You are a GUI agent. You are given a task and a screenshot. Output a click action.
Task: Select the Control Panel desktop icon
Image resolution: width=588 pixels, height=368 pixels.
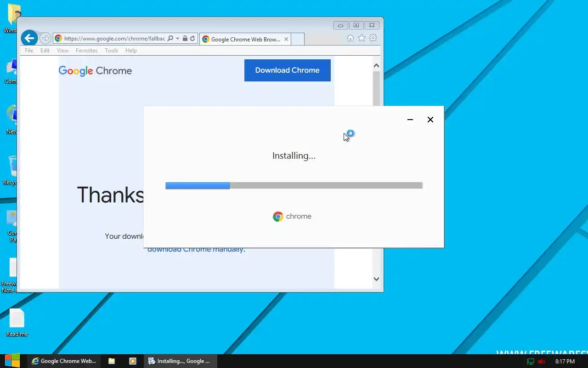coord(12,225)
